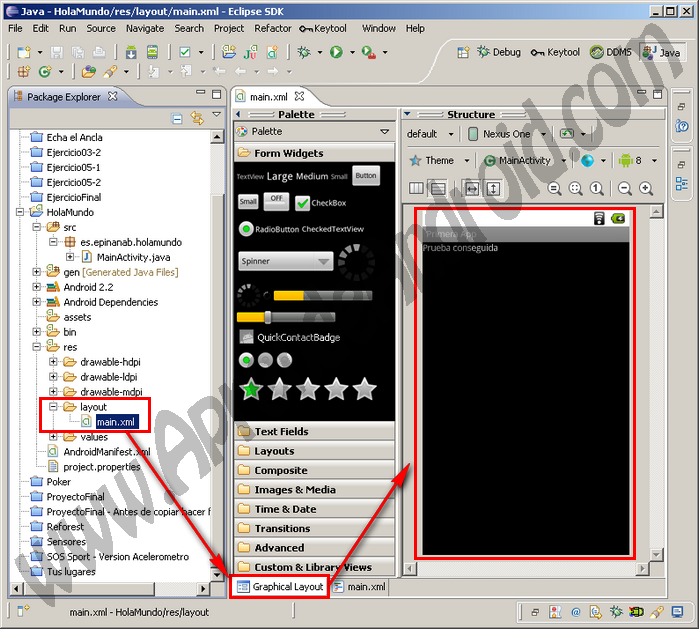Image resolution: width=699 pixels, height=629 pixels.
Task: Select AndroidManifest.xml in Package Explorer
Action: 107,452
